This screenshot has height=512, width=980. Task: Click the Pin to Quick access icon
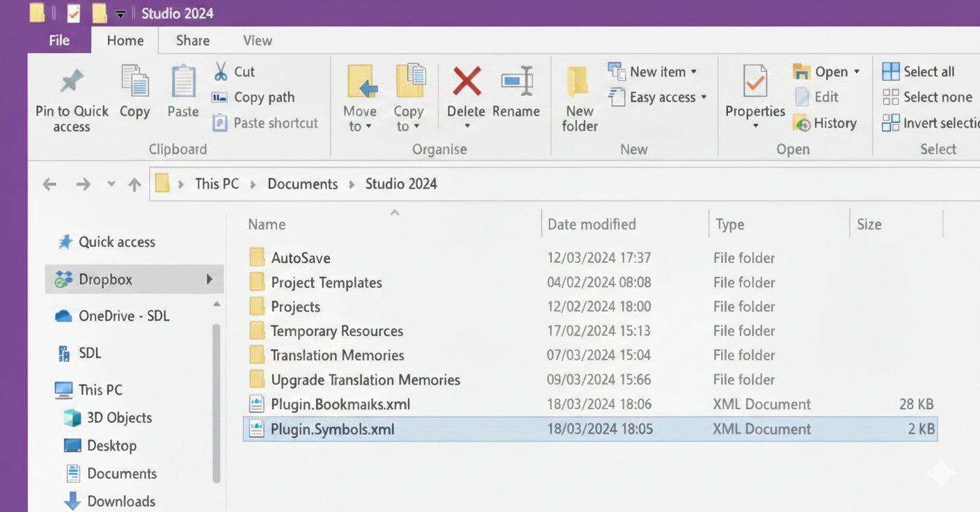click(72, 82)
